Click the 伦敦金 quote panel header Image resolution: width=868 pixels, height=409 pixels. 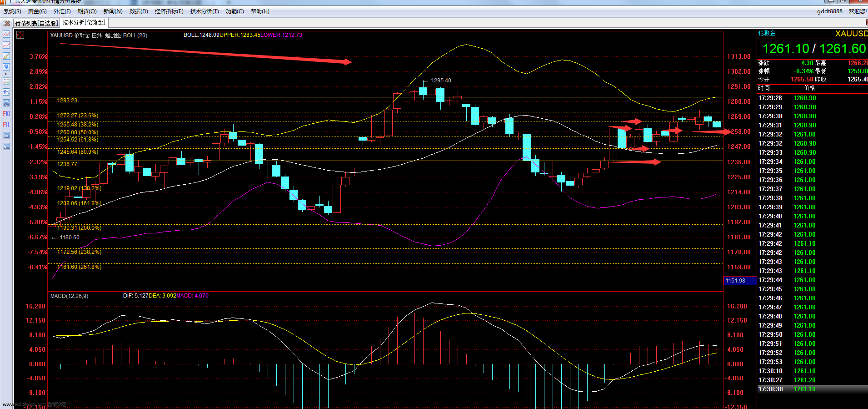(767, 33)
